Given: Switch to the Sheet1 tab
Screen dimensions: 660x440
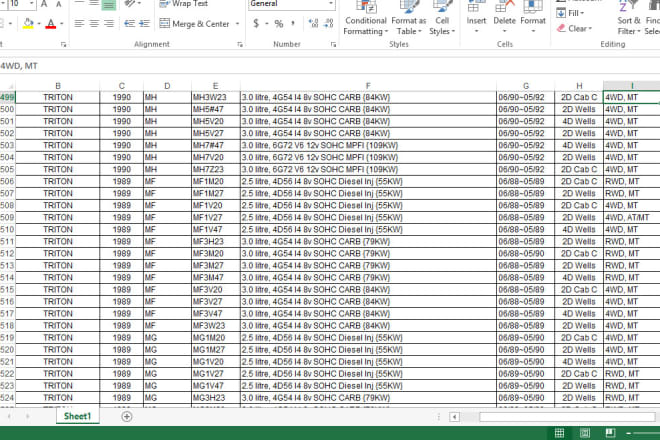Looking at the screenshot, I should 77,416.
